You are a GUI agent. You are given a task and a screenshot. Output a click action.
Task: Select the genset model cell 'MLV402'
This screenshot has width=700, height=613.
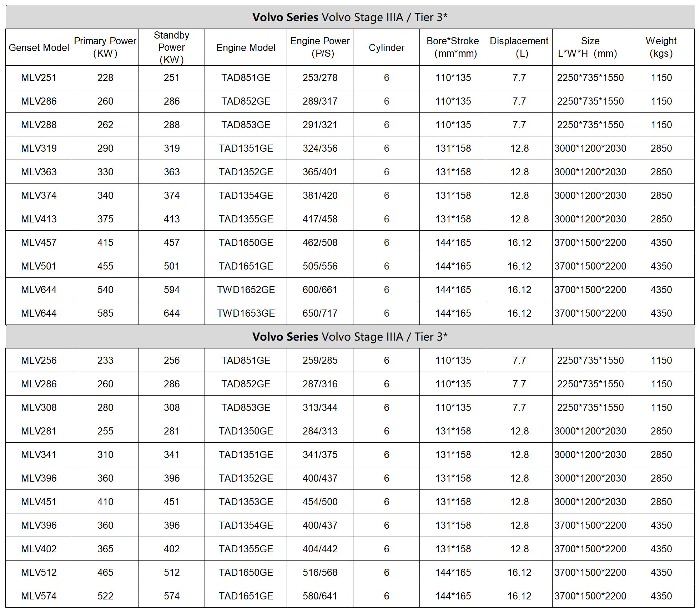[x=39, y=549]
